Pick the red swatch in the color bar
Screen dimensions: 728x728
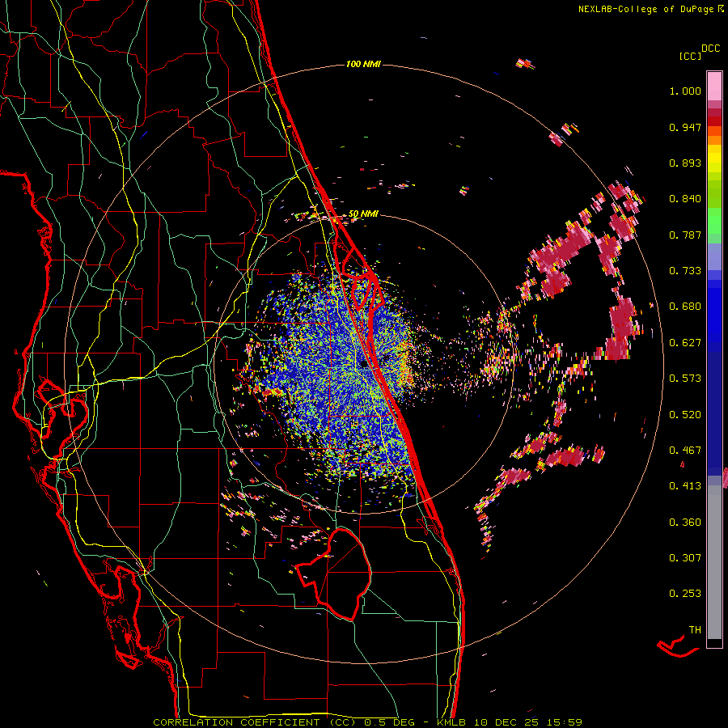pyautogui.click(x=714, y=121)
